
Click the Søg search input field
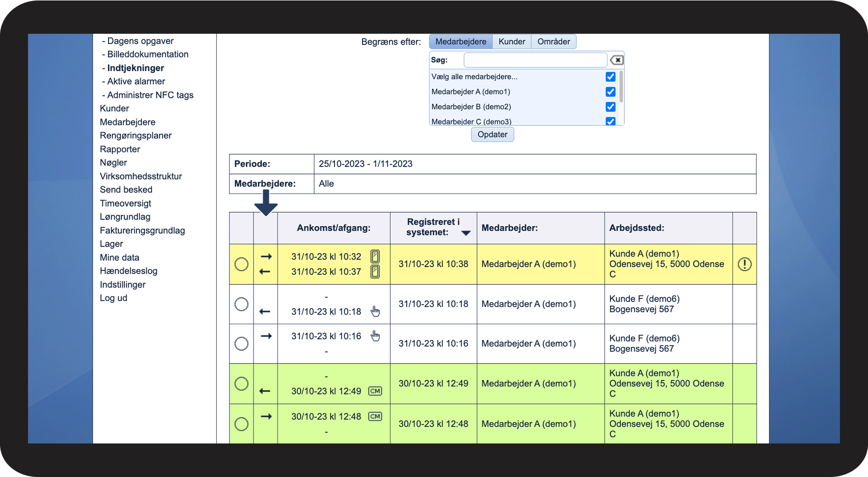pos(535,60)
